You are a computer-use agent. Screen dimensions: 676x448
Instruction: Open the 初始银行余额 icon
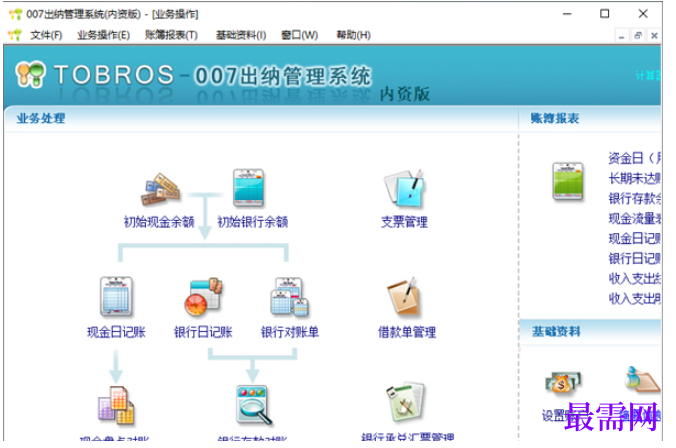point(248,188)
